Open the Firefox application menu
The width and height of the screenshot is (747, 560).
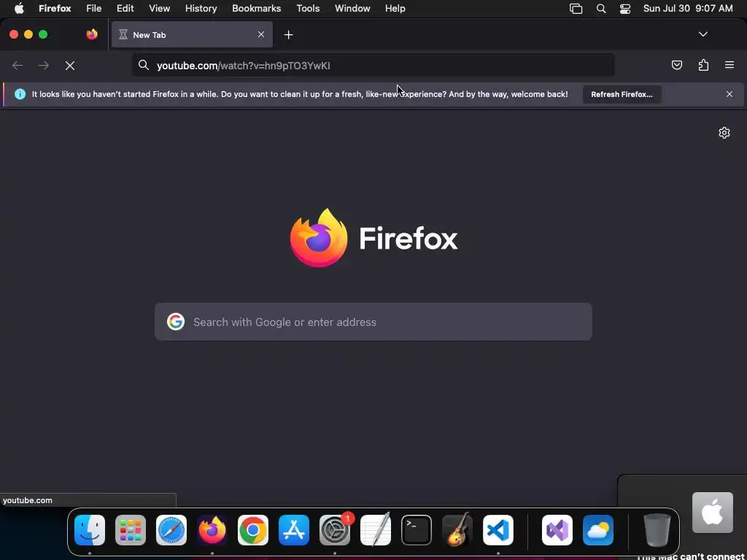pos(729,65)
